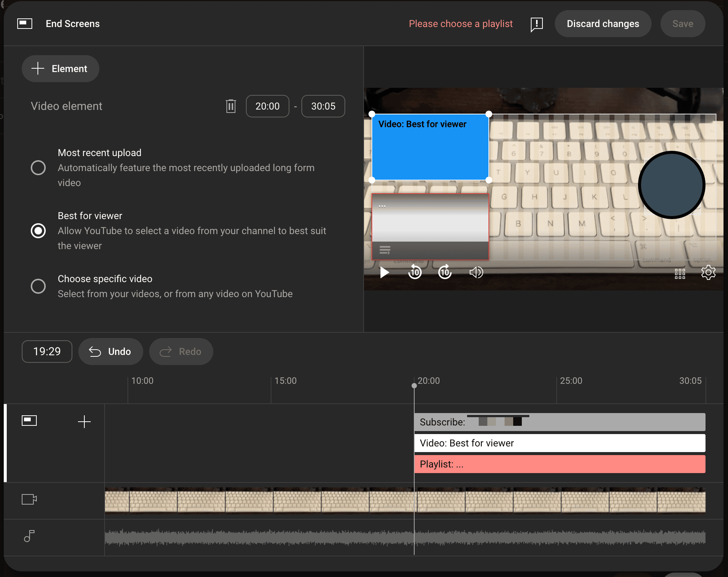Click the Playlist timeline element

click(560, 463)
